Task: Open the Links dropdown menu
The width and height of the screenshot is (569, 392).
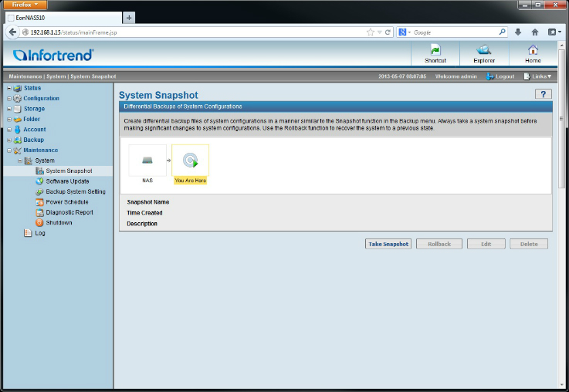Action: 538,76
